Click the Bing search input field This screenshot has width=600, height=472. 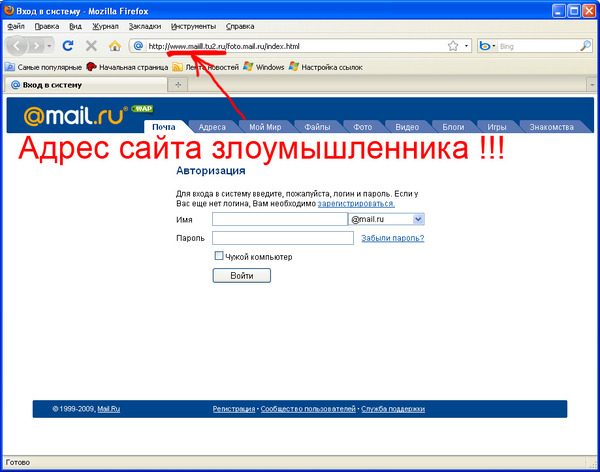pyautogui.click(x=538, y=46)
